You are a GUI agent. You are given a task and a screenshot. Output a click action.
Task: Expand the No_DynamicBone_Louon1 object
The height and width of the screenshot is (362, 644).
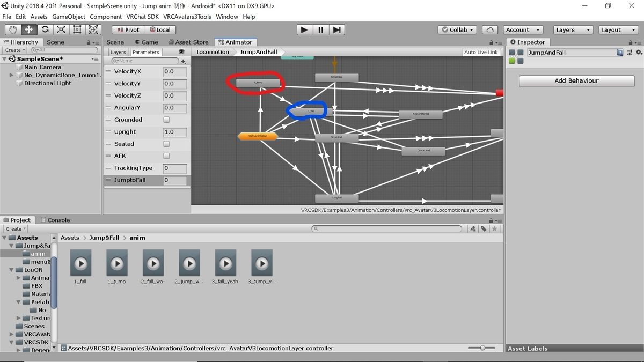pos(11,75)
